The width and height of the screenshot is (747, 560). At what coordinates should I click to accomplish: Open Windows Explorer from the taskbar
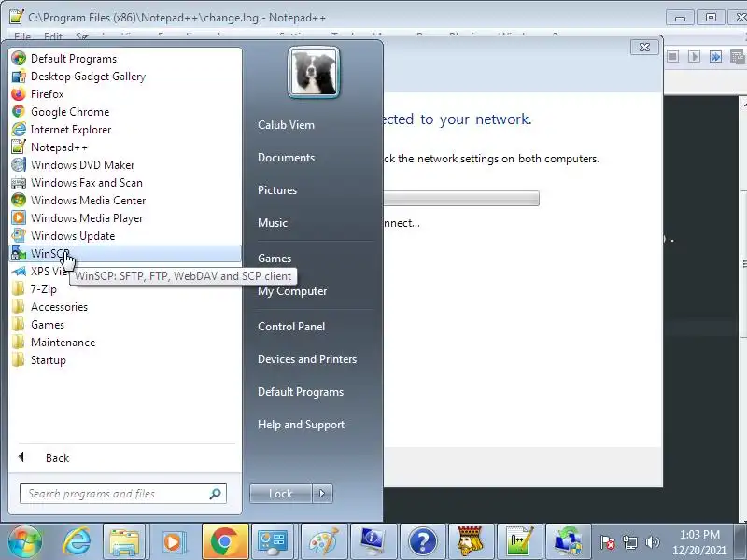pos(124,541)
